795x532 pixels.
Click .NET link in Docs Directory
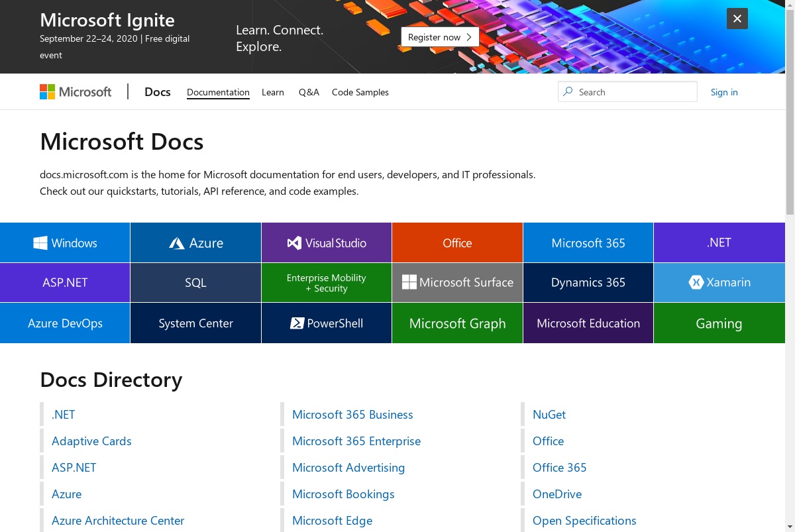tap(64, 415)
